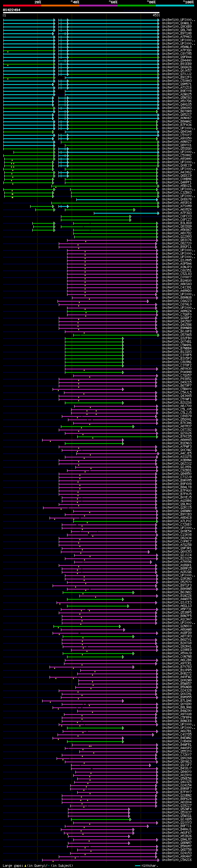Open hit UniRef100_Q944H0
This screenshot has width=197, height=868.
pos(177,61)
